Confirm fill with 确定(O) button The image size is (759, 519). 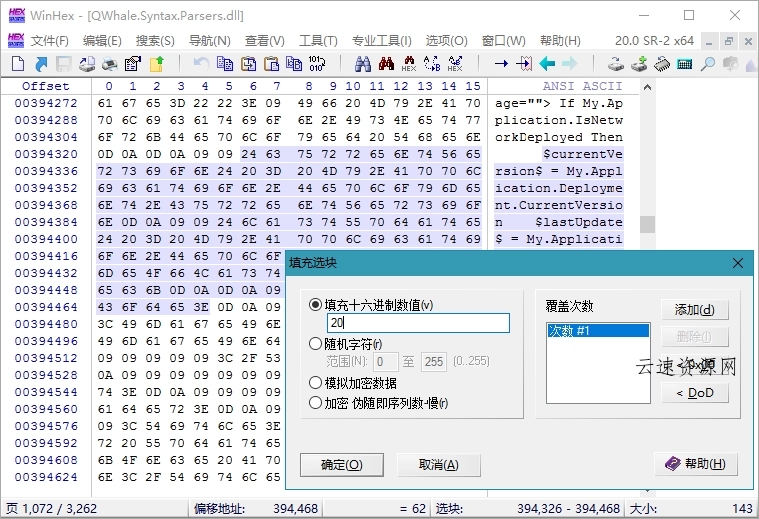pyautogui.click(x=342, y=465)
